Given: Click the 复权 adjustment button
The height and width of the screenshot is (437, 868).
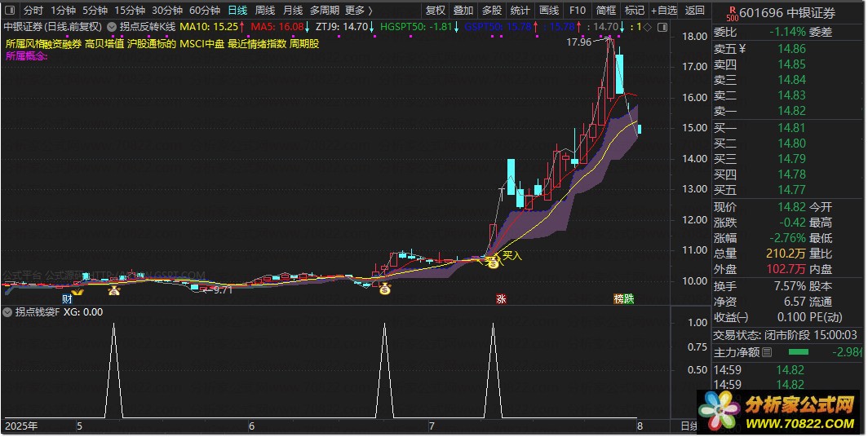Looking at the screenshot, I should (x=436, y=11).
